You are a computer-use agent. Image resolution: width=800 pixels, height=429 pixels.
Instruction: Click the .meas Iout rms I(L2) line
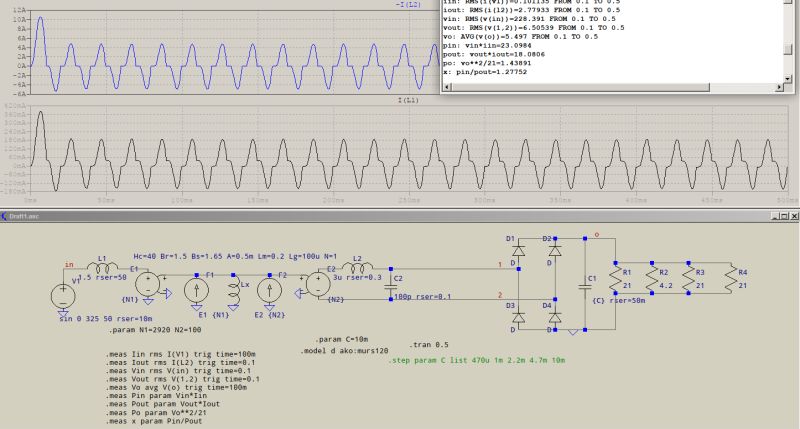[x=181, y=363]
